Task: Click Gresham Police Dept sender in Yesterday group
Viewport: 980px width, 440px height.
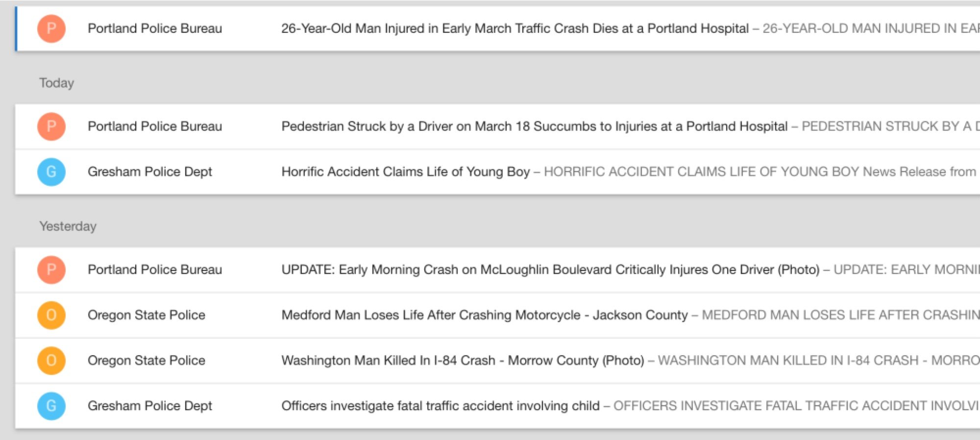Action: (150, 406)
